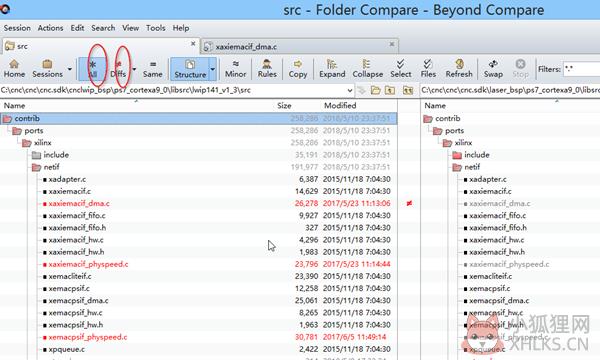
Task: Open the Sessions toolbar button
Action: [47, 69]
